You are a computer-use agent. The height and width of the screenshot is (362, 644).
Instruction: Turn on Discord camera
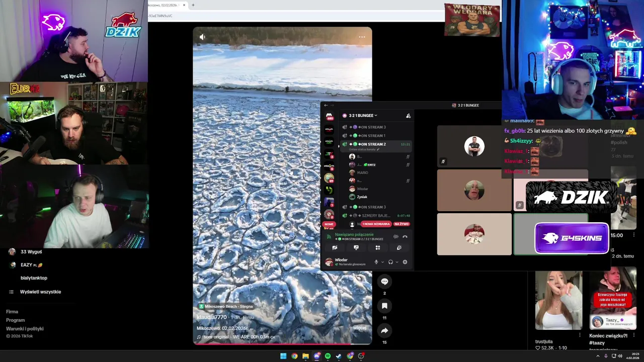pos(335,248)
